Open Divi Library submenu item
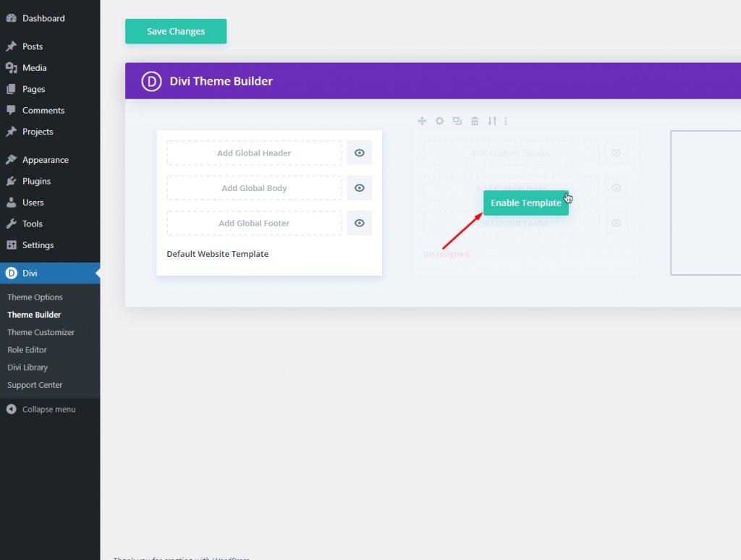This screenshot has height=560, width=741. coord(27,368)
